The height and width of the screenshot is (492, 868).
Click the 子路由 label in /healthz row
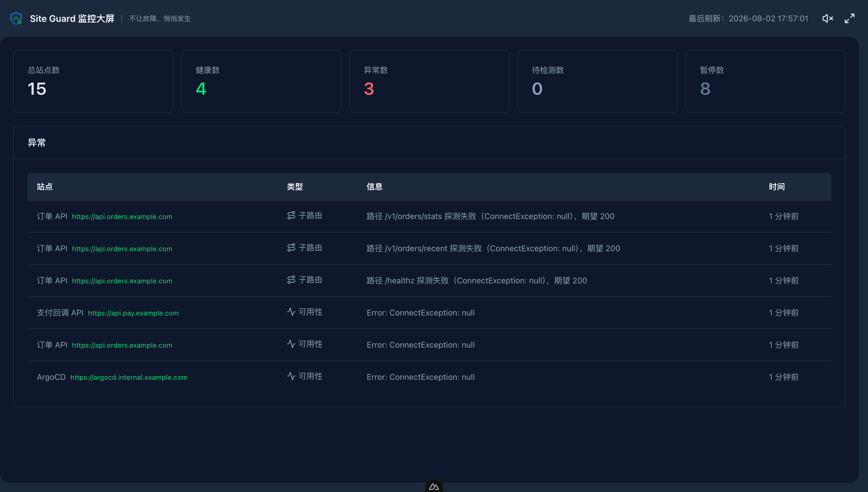coord(310,280)
